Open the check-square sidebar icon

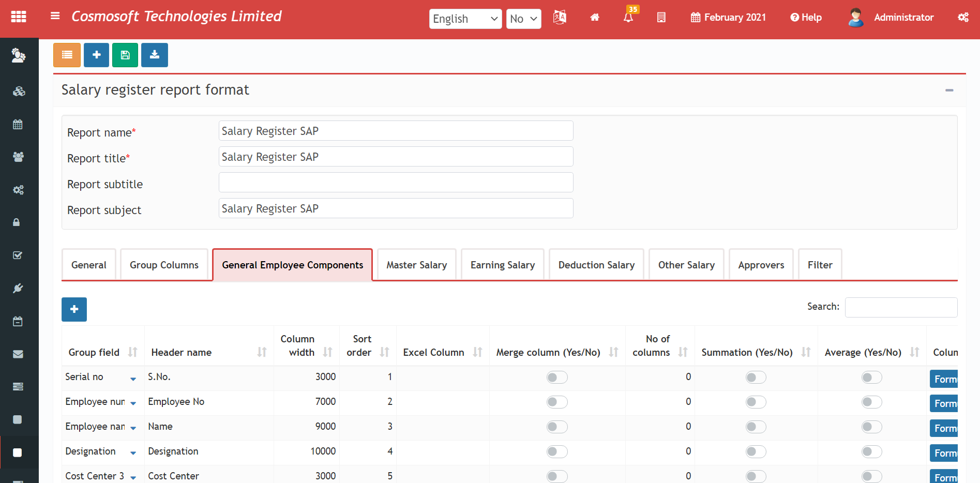[x=17, y=255]
